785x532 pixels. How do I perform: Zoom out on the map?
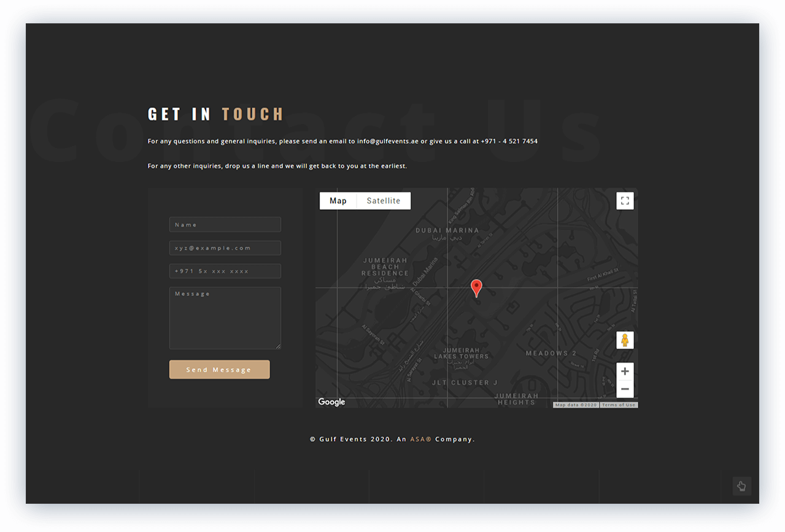625,389
